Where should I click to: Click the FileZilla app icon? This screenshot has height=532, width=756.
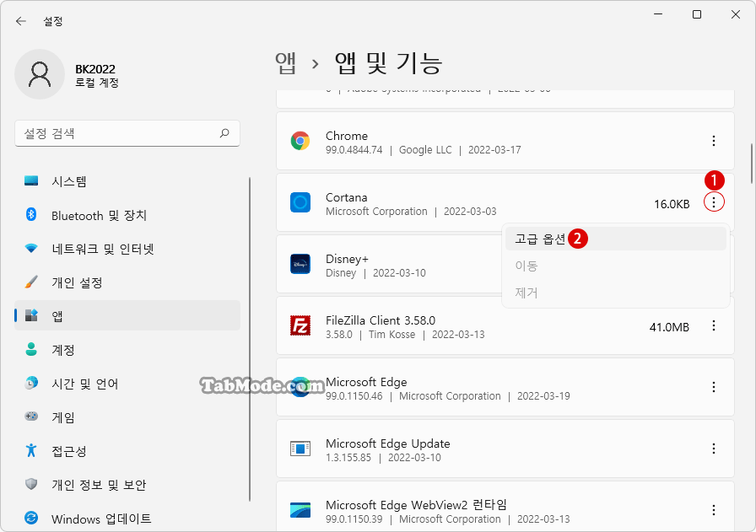click(x=300, y=325)
